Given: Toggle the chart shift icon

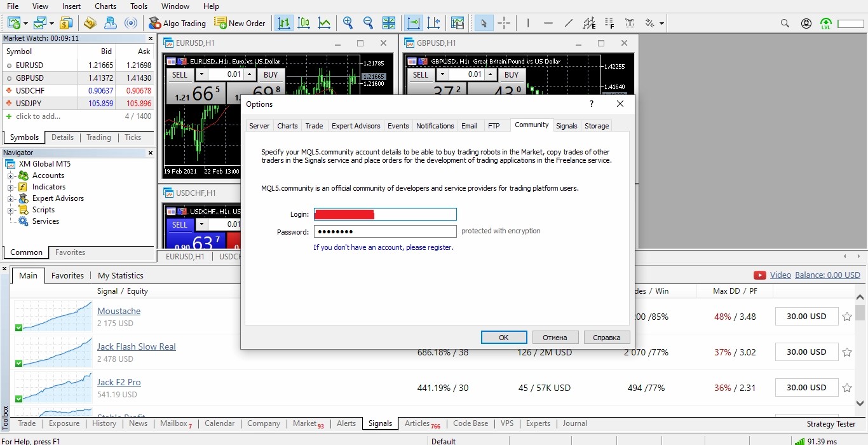Looking at the screenshot, I should coord(434,24).
